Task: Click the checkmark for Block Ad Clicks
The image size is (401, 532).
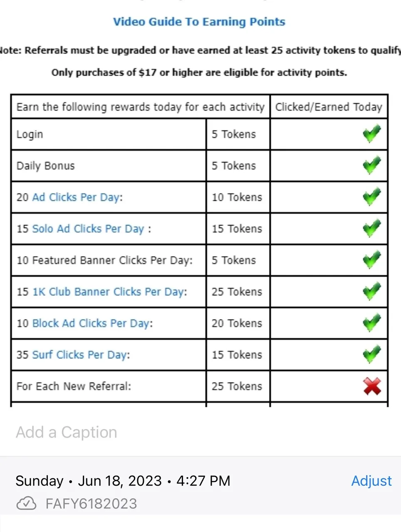Action: [x=371, y=323]
